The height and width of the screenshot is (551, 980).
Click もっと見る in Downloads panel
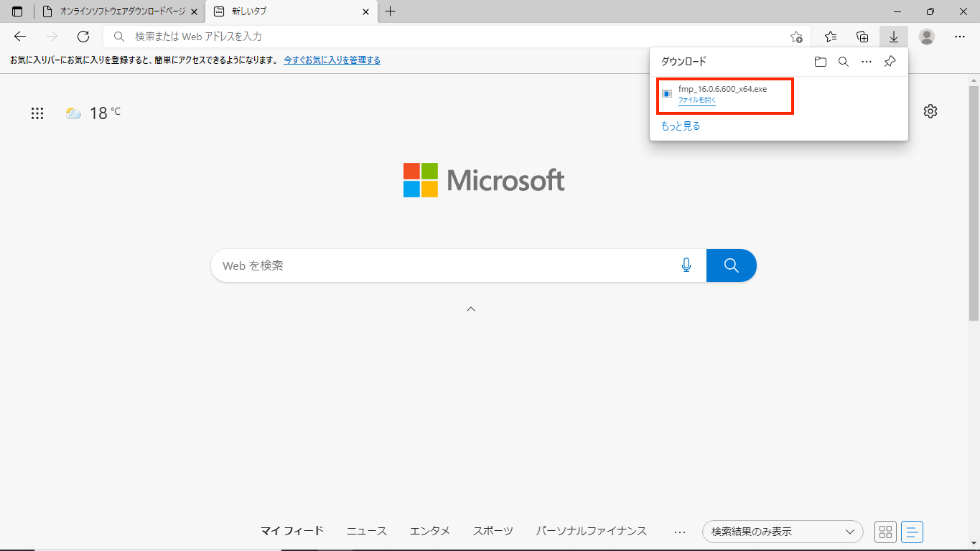(681, 126)
